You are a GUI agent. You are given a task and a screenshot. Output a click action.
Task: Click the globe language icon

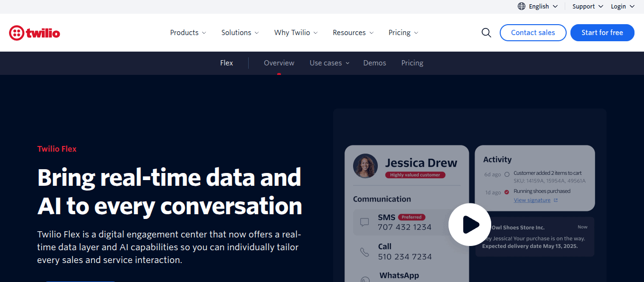[x=522, y=6]
